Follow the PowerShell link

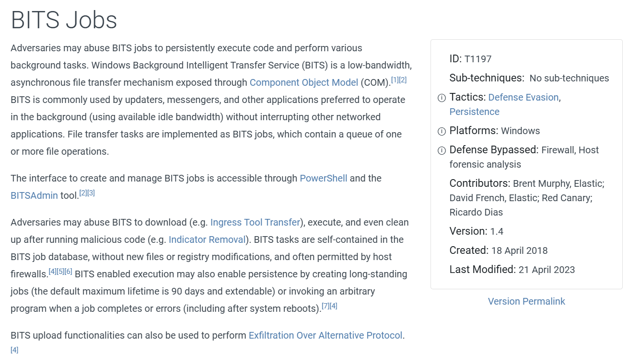pos(324,178)
